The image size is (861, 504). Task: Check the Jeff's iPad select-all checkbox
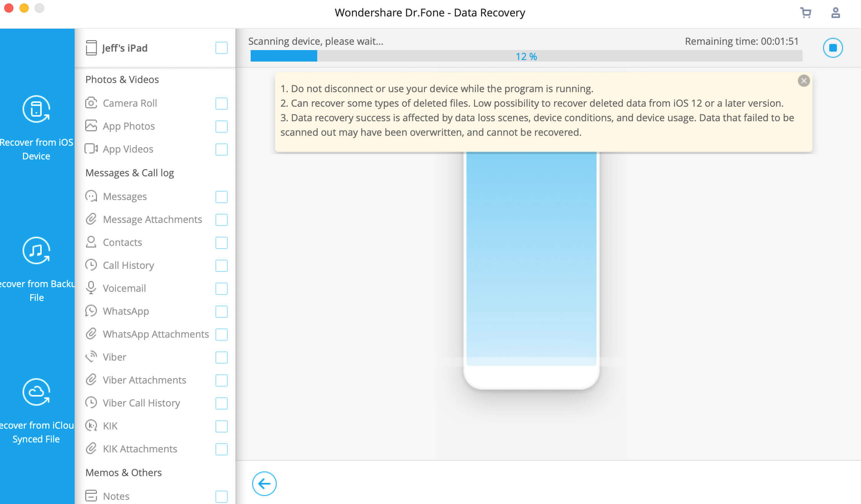(221, 48)
